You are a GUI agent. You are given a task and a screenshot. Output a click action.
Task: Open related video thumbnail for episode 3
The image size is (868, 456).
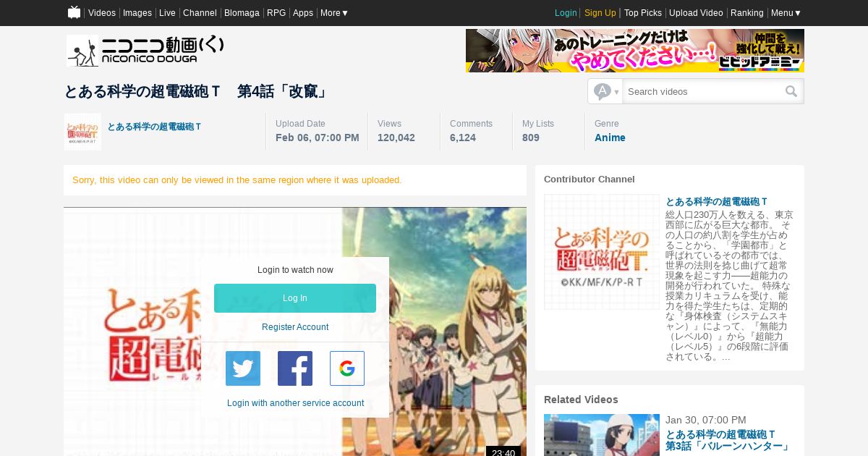point(602,435)
